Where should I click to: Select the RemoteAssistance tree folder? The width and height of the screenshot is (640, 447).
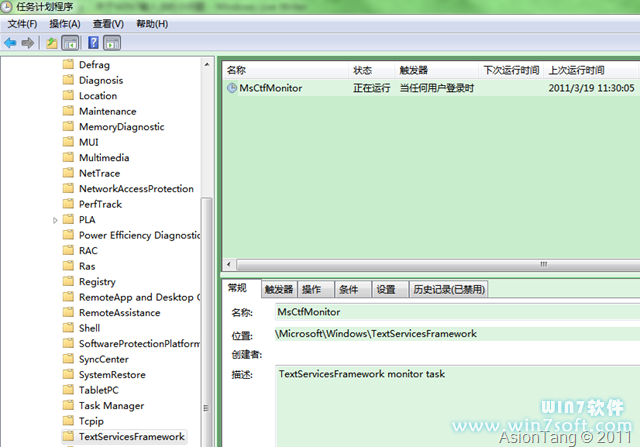[x=120, y=313]
